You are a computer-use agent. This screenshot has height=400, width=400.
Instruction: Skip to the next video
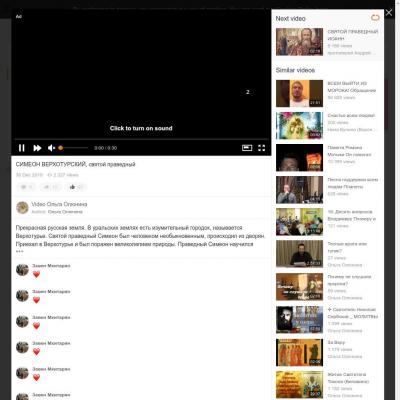coord(37,148)
